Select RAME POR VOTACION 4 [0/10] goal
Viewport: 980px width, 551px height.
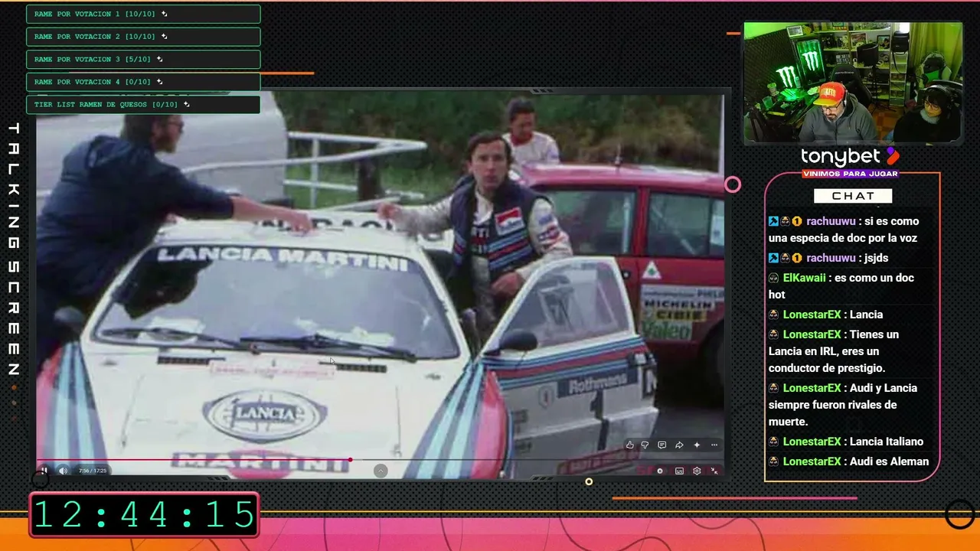coord(143,82)
